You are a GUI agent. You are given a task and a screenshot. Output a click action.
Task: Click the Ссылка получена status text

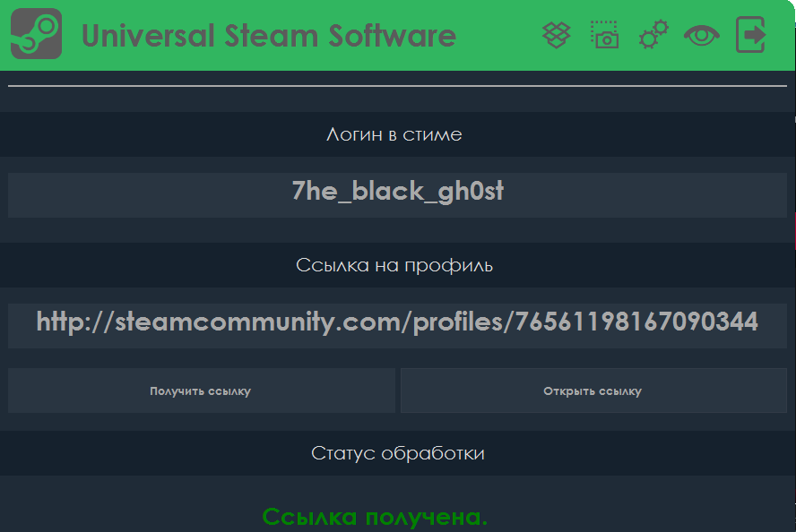375,518
